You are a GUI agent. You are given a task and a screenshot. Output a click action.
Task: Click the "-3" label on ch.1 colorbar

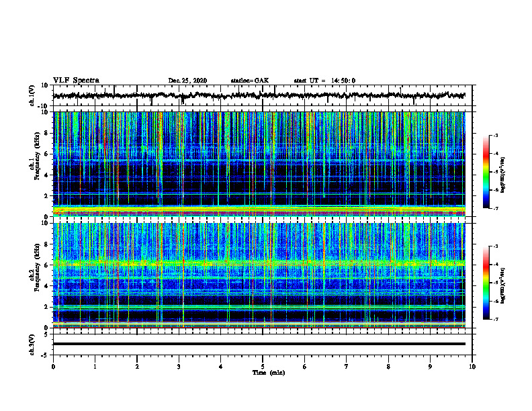tap(496, 136)
